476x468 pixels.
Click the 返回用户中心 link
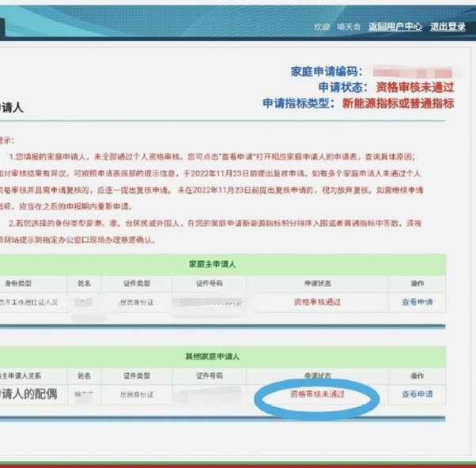pyautogui.click(x=395, y=27)
